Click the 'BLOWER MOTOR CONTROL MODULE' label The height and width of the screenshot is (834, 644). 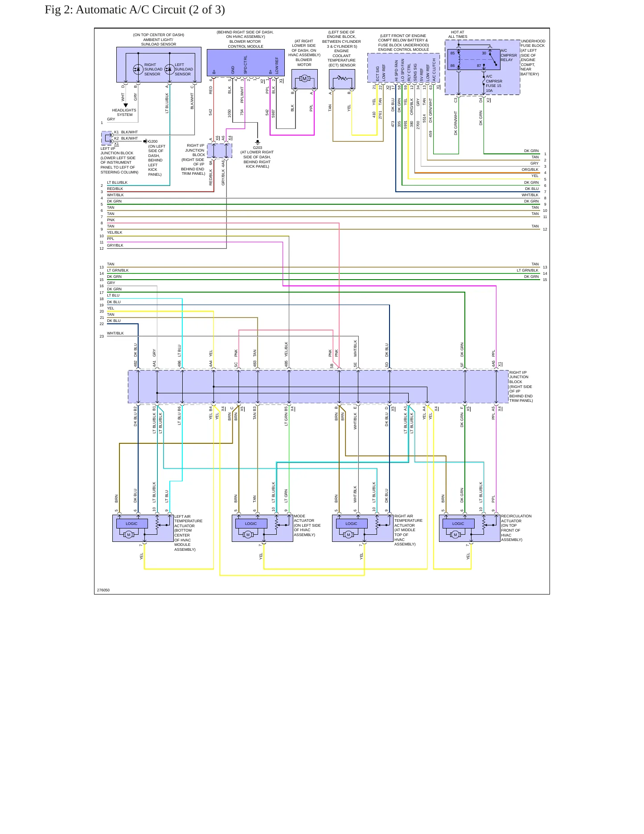[246, 44]
